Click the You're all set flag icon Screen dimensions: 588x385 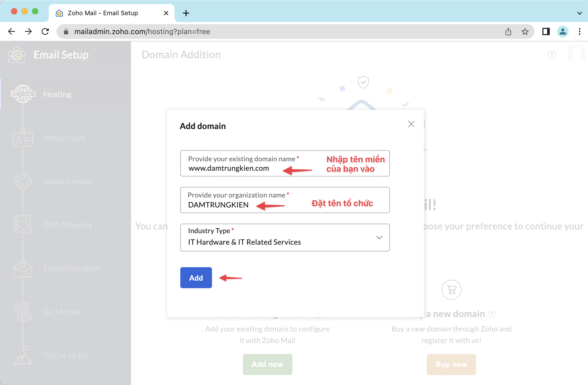click(23, 355)
